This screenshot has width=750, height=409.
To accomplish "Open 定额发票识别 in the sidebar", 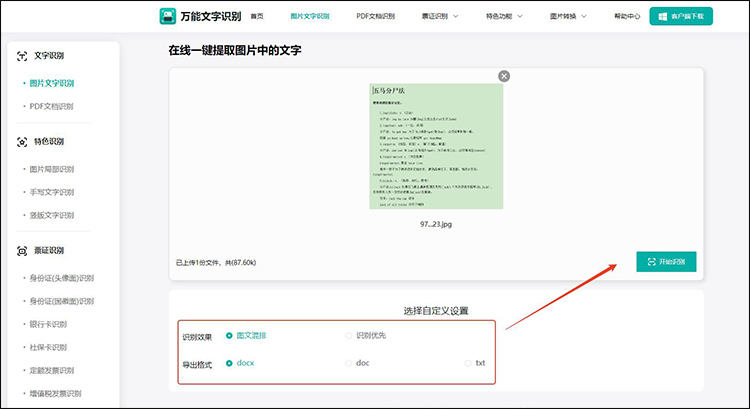I will (x=52, y=370).
